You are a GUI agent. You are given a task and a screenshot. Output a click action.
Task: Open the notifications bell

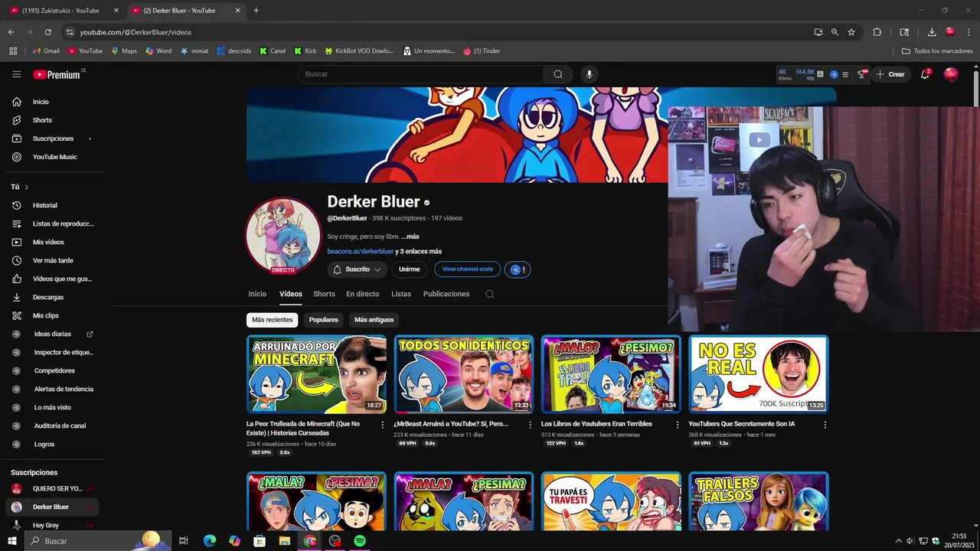click(925, 74)
